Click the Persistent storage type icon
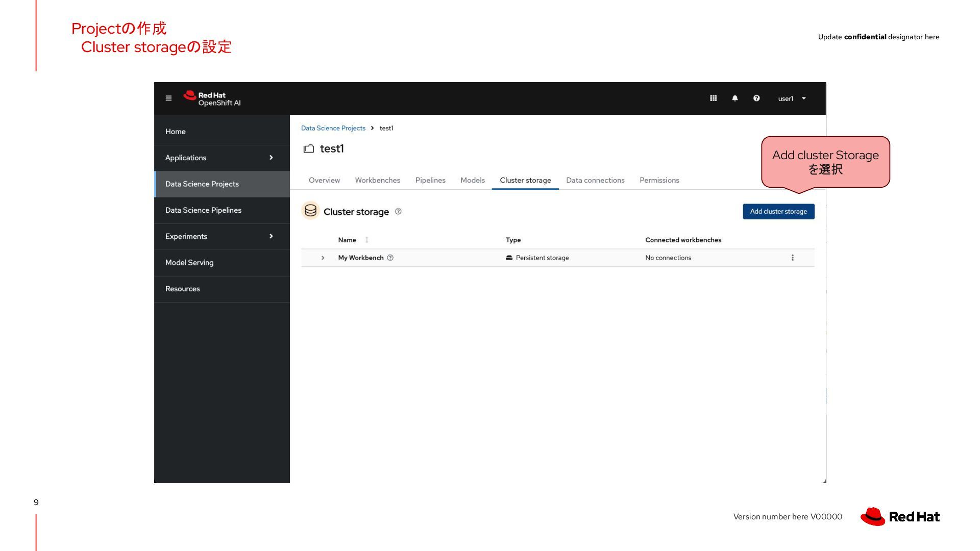This screenshot has width=980, height=551. [509, 258]
